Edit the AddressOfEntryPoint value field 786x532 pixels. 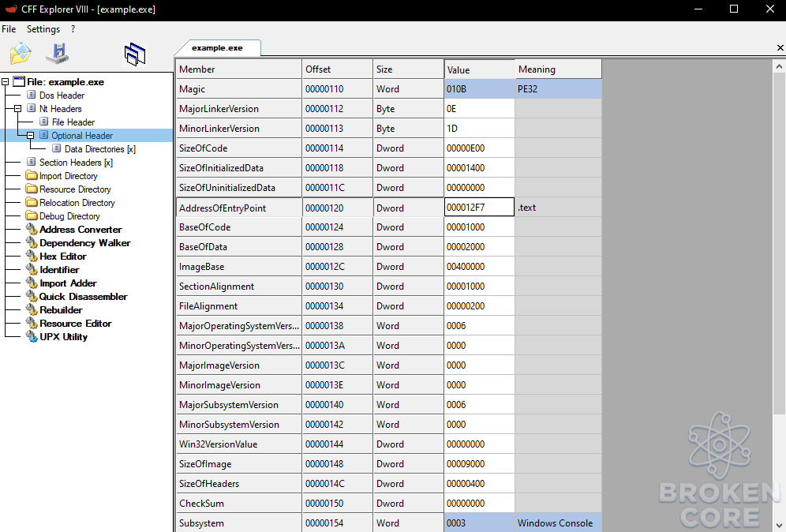479,207
